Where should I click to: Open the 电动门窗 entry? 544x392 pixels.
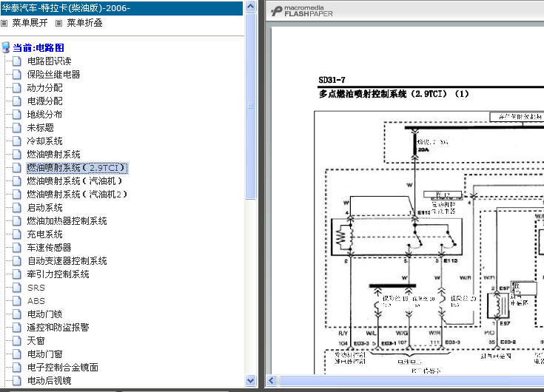(x=44, y=354)
